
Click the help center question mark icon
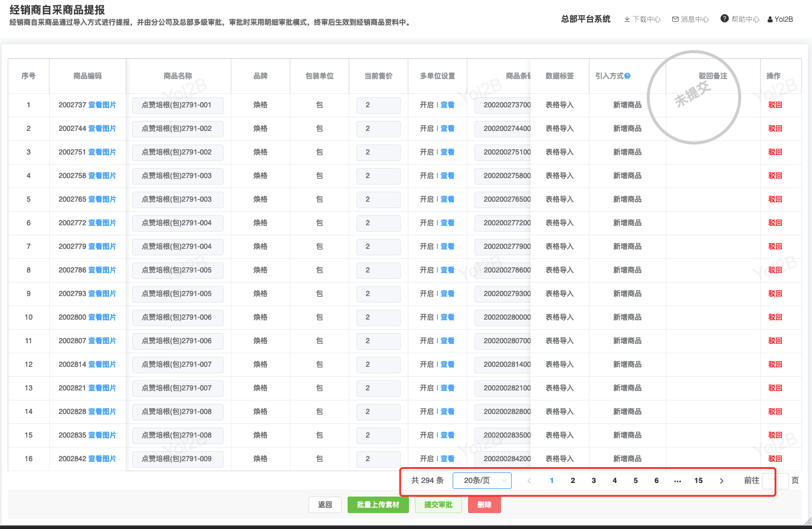tap(724, 19)
